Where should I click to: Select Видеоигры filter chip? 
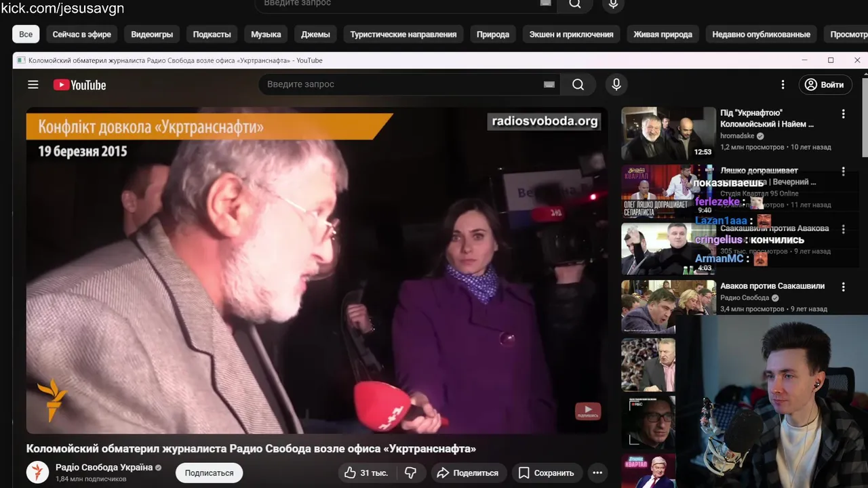(x=152, y=34)
